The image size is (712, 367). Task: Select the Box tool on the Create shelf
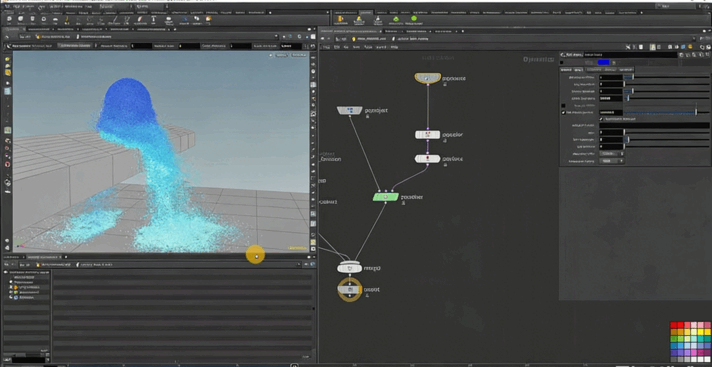pyautogui.click(x=9, y=19)
